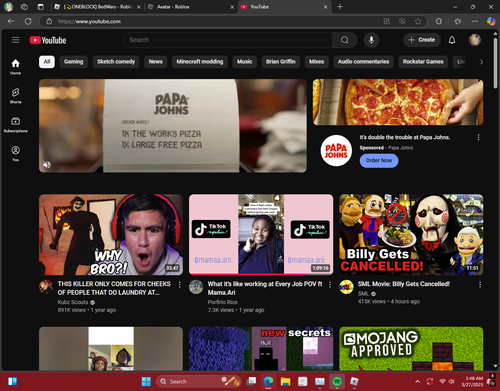Search with your voice microphone icon
Viewport: 500px width, 391px height.
371,40
